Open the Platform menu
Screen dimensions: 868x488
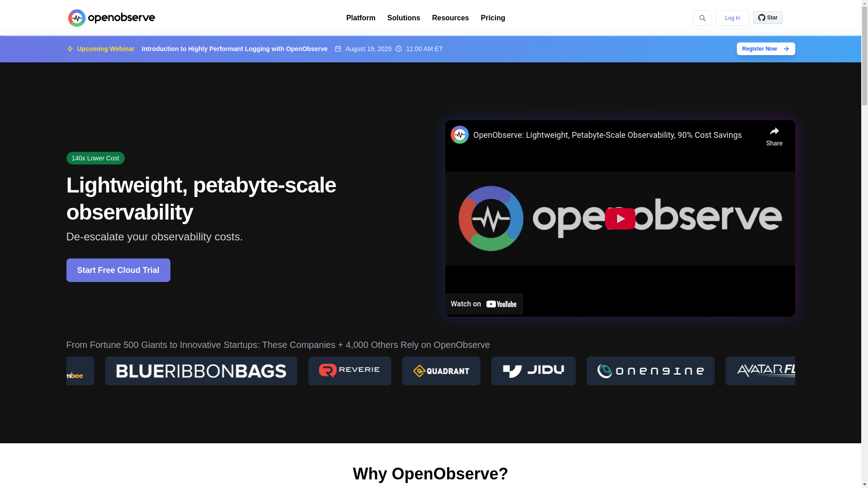(361, 18)
